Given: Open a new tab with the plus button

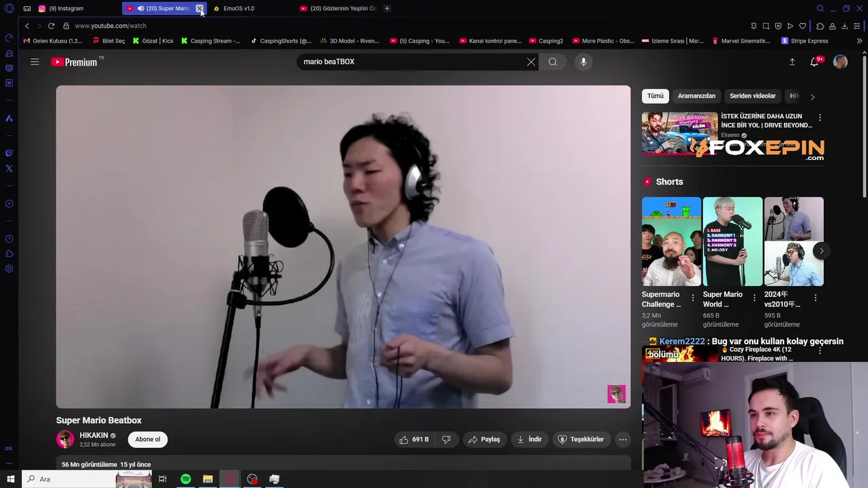Looking at the screenshot, I should click(387, 8).
